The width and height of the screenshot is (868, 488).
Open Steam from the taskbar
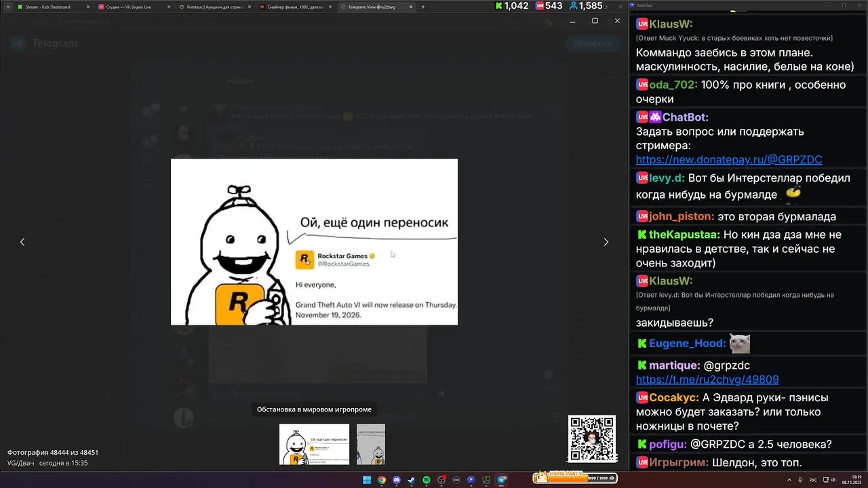[412, 480]
